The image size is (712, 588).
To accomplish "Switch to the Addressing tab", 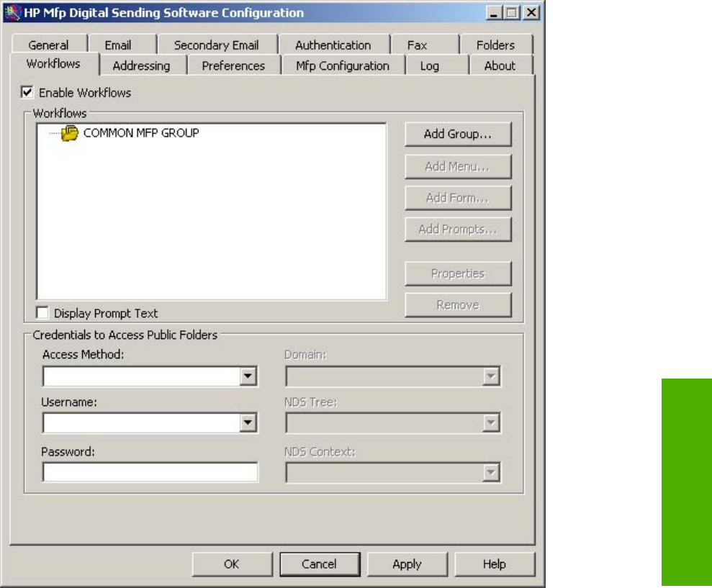I will click(x=142, y=65).
